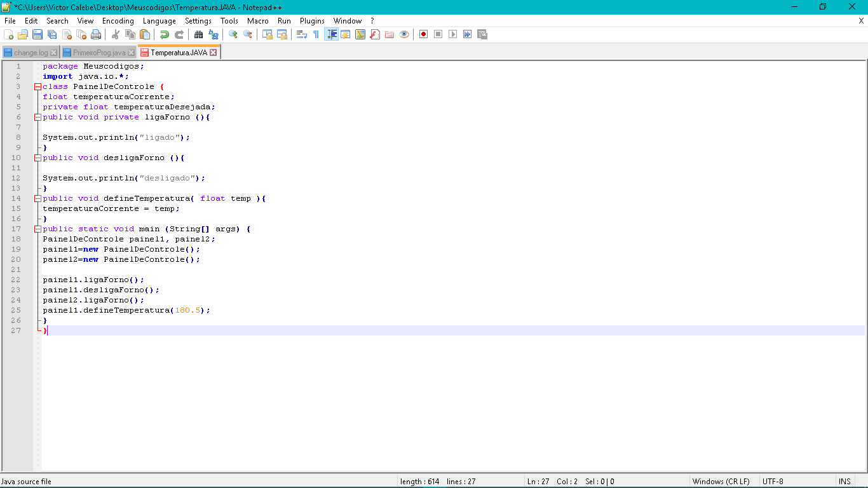Viewport: 868px width, 488px height.
Task: Open the Plugins menu
Action: [312, 21]
